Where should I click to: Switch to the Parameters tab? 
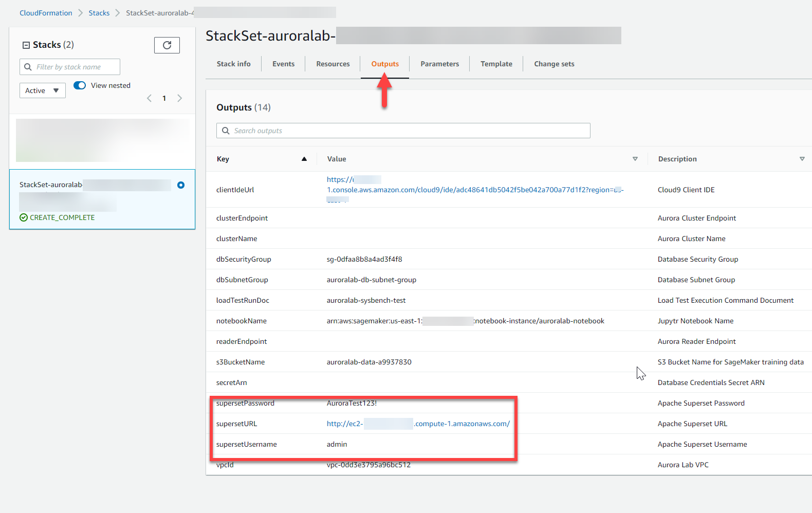439,64
